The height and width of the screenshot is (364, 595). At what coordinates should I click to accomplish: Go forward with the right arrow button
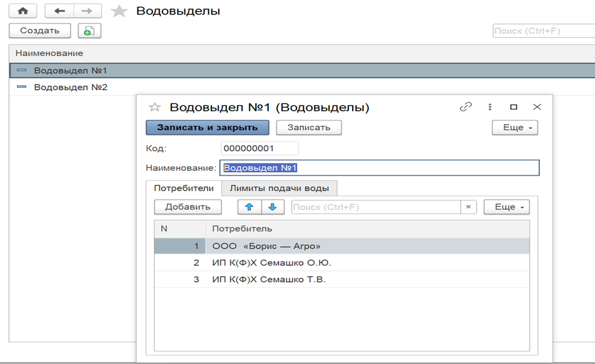pos(86,12)
